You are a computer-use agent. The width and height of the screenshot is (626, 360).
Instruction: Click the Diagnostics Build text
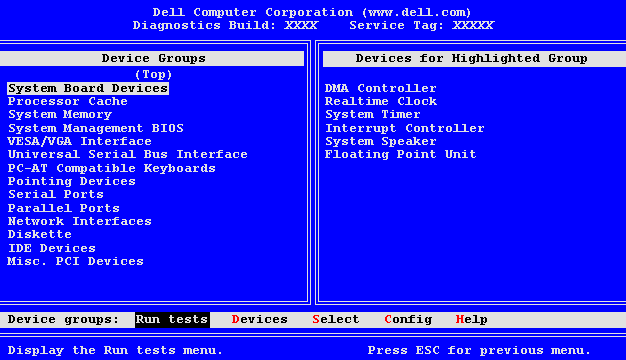pos(225,26)
